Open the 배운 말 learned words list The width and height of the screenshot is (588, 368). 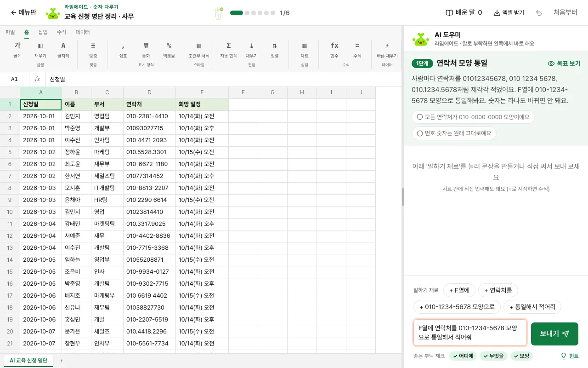pos(464,13)
